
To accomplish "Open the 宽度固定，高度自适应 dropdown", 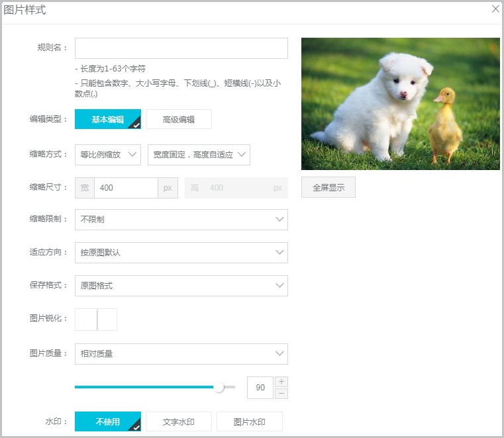I will tap(199, 155).
